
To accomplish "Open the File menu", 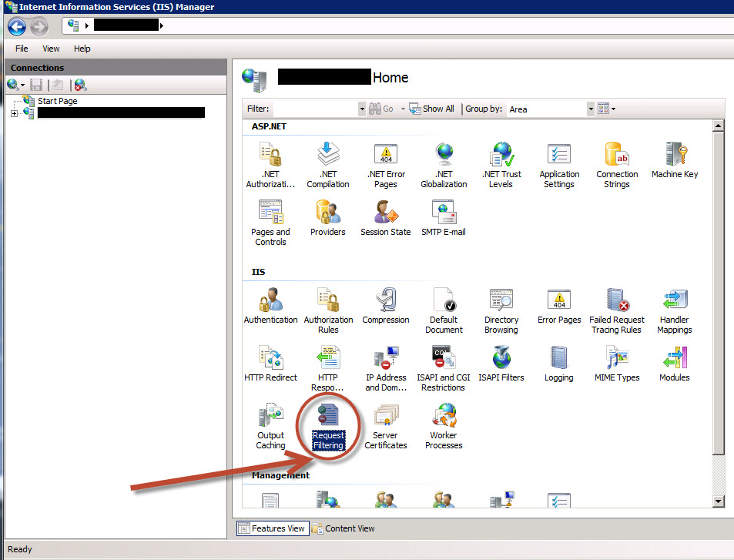I will (x=22, y=49).
